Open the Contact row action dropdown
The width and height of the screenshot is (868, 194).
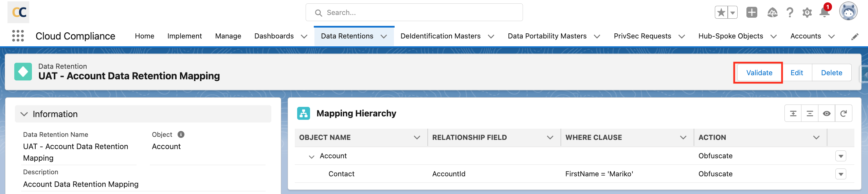pyautogui.click(x=840, y=174)
